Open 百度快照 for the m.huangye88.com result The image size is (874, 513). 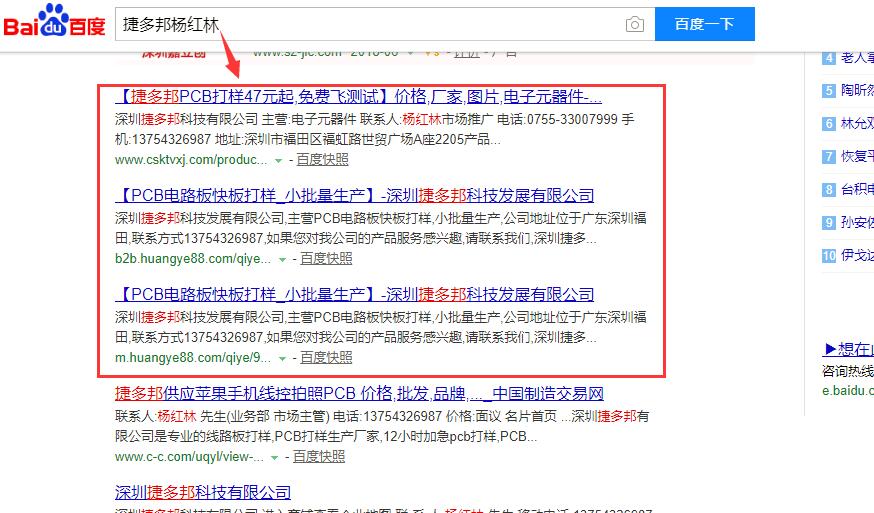pos(326,357)
